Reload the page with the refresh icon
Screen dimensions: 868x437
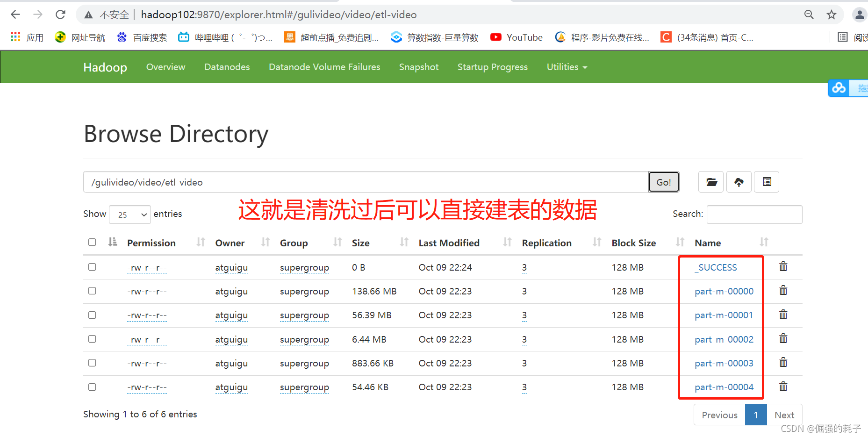pyautogui.click(x=60, y=14)
